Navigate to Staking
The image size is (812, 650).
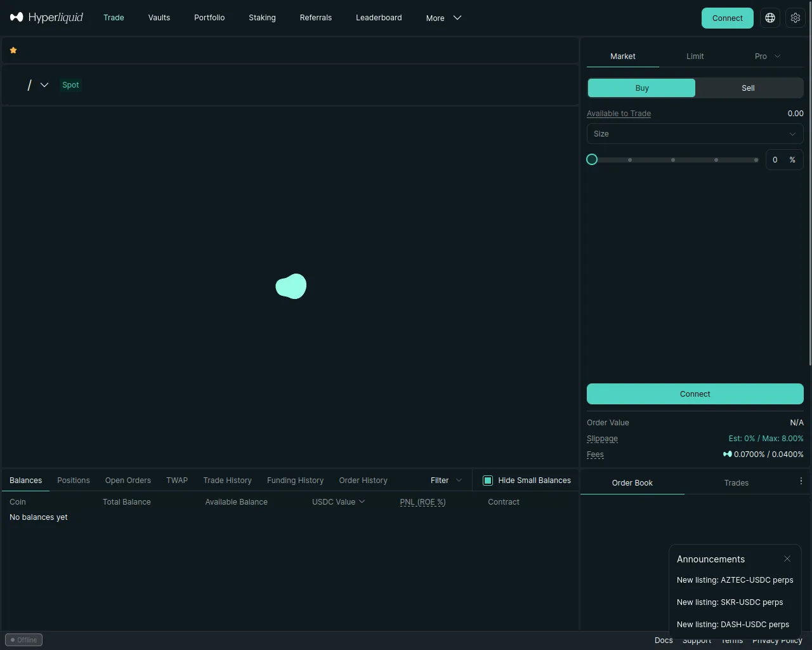point(262,18)
